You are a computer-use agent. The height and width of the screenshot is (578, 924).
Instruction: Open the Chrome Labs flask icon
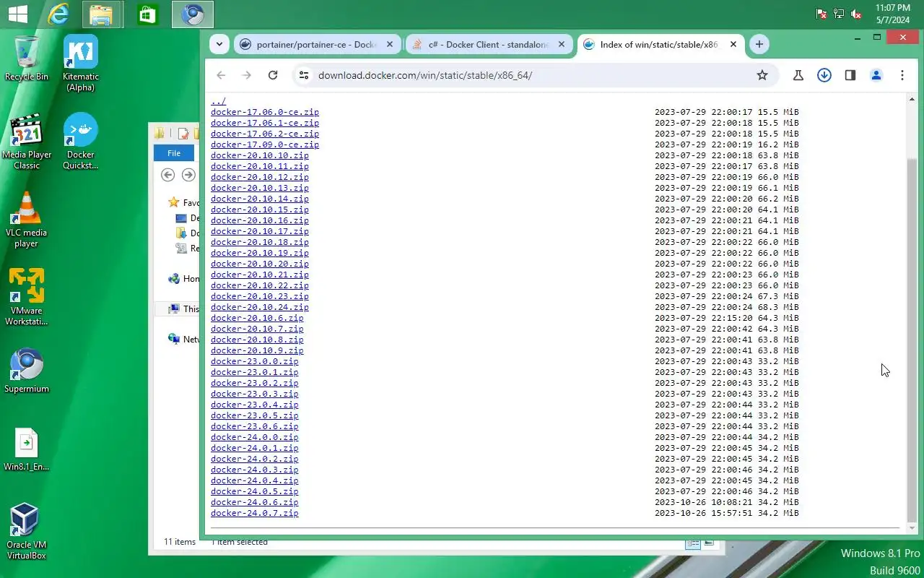[798, 75]
